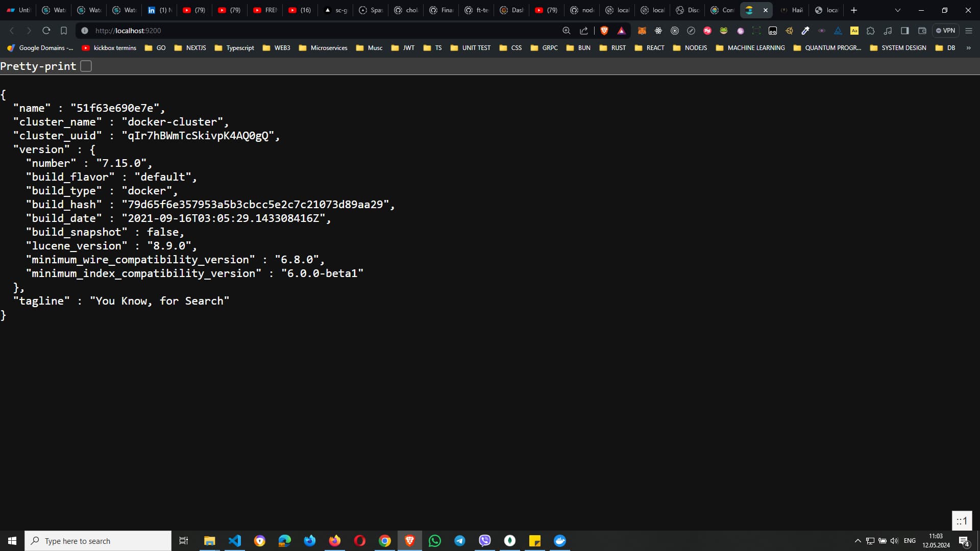Toggle Pretty-print checkbox

[86, 66]
